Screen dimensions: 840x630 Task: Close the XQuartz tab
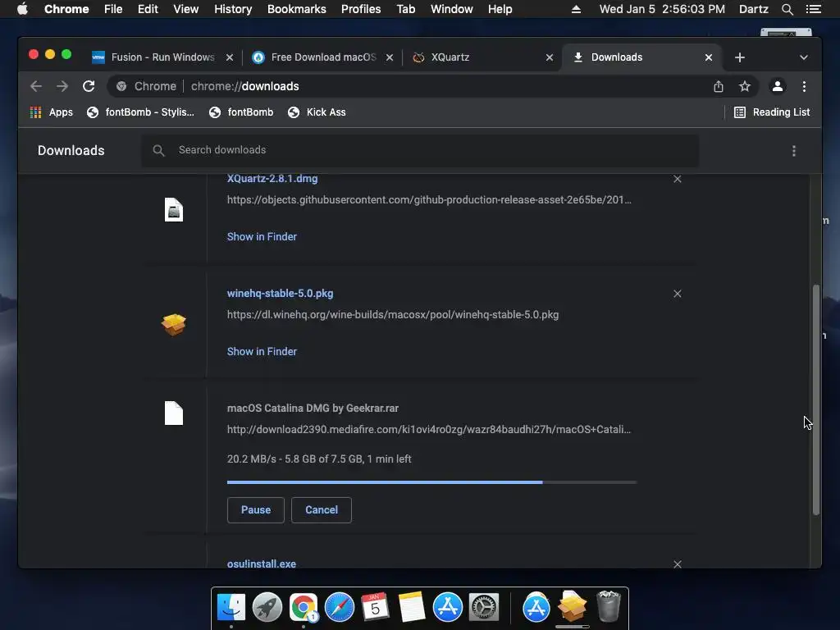549,57
